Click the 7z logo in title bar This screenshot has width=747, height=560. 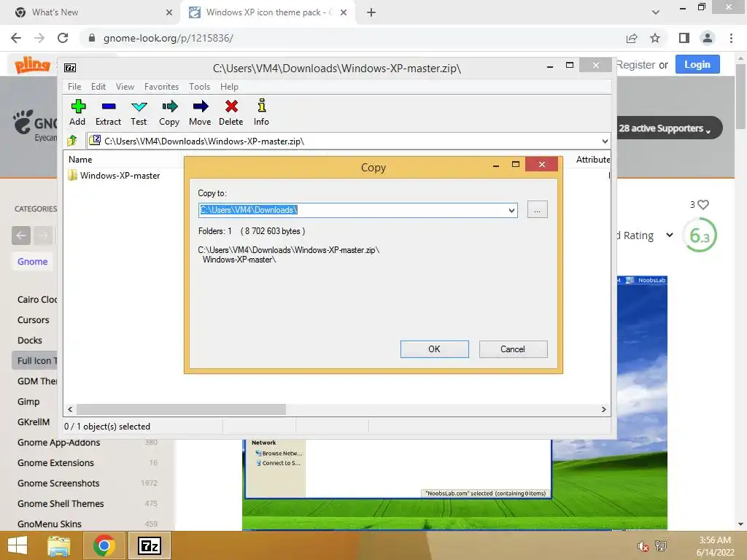(70, 68)
